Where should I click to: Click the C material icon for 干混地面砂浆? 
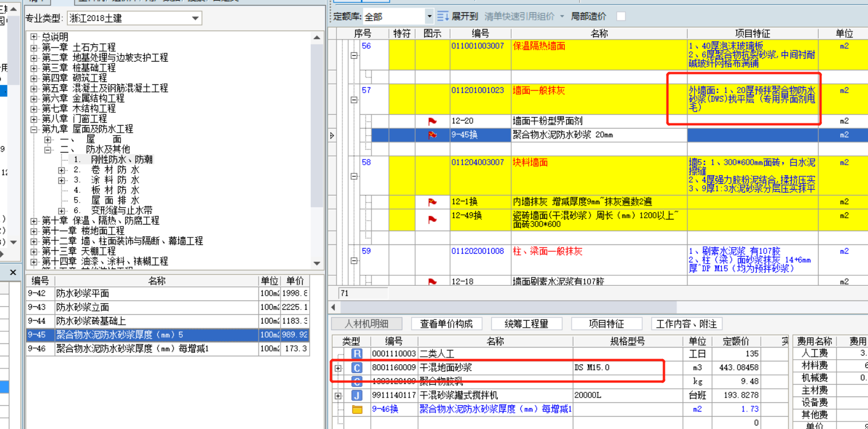[x=357, y=368]
